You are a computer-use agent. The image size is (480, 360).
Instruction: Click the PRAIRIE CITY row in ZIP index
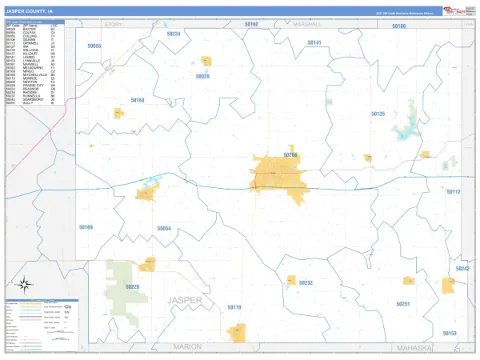point(31,85)
